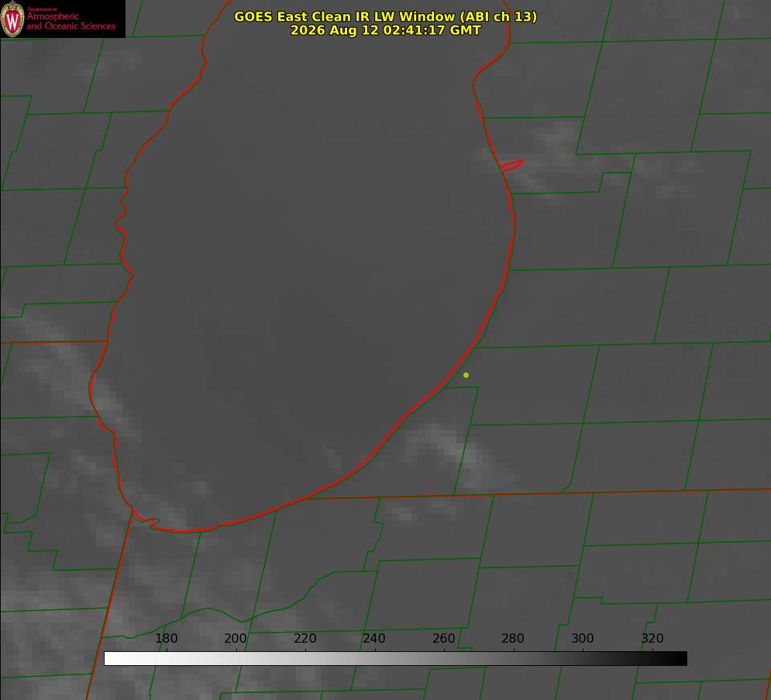Click the 180 colorbar label
The width and height of the screenshot is (771, 700).
(x=166, y=638)
